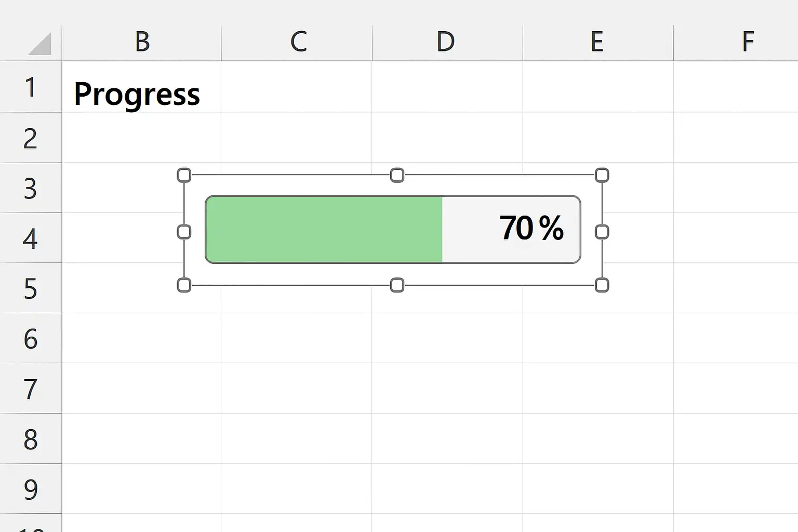Image resolution: width=798 pixels, height=532 pixels.
Task: Click the bottom-right resize handle of the shape
Action: click(602, 285)
